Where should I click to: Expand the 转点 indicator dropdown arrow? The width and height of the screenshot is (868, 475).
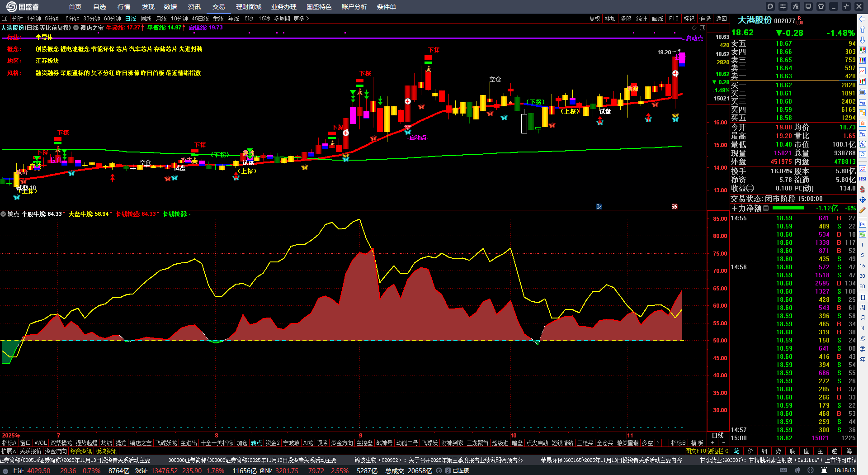[x=3, y=214]
